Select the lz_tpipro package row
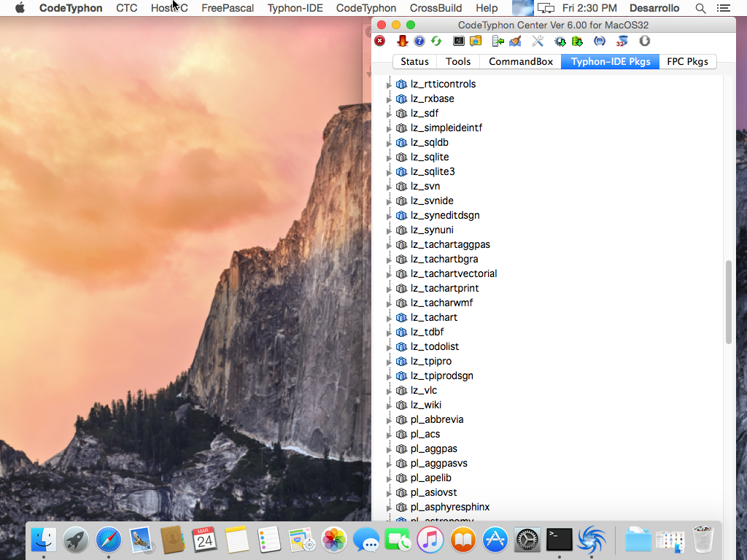747x560 pixels. (x=430, y=362)
